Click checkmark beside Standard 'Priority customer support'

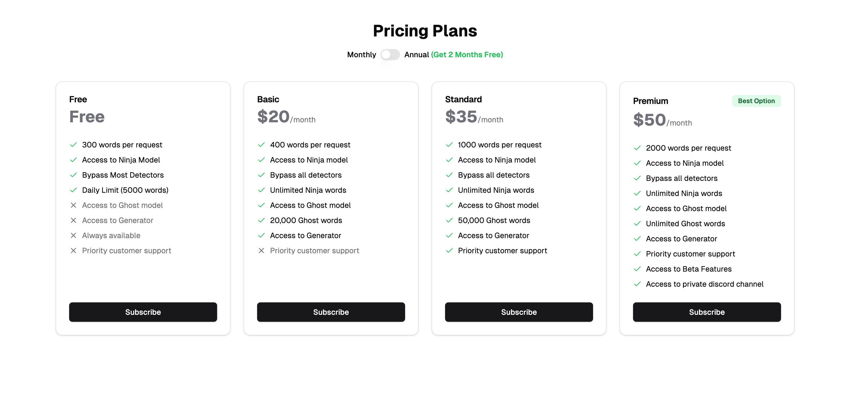[x=449, y=251]
